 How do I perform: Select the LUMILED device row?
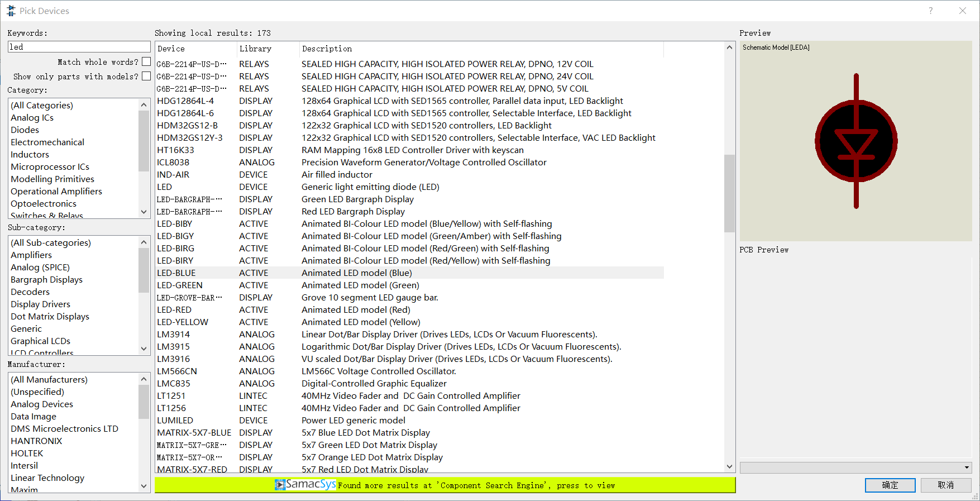click(x=410, y=420)
